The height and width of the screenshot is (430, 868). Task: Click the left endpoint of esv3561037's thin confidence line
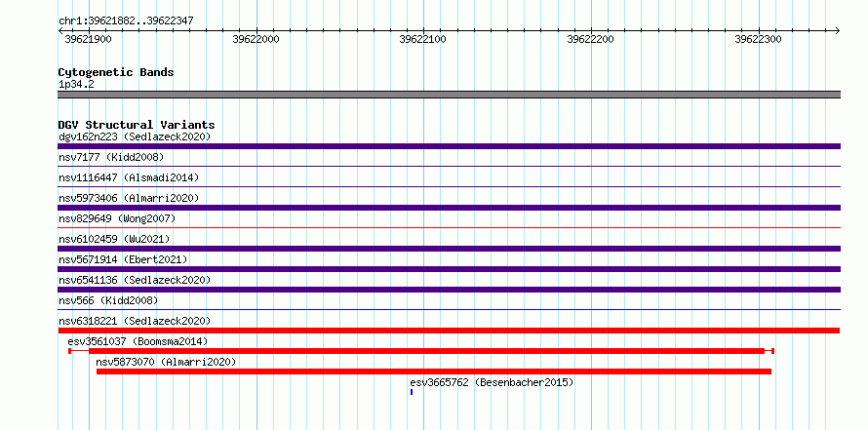70,351
